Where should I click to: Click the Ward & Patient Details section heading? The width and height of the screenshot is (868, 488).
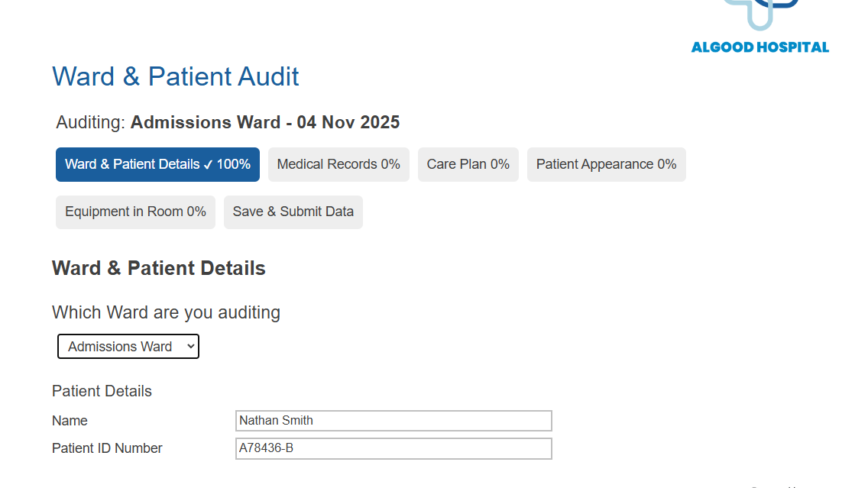[158, 268]
